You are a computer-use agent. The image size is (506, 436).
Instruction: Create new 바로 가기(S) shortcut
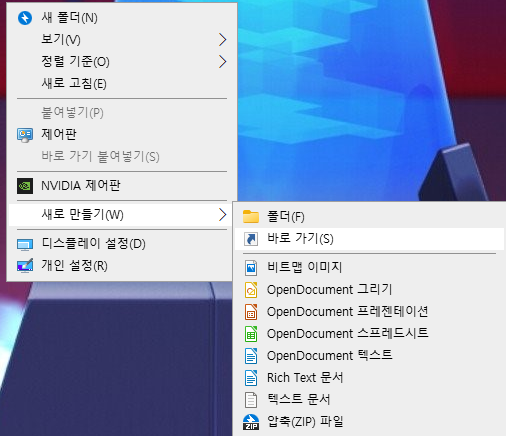[x=369, y=239]
